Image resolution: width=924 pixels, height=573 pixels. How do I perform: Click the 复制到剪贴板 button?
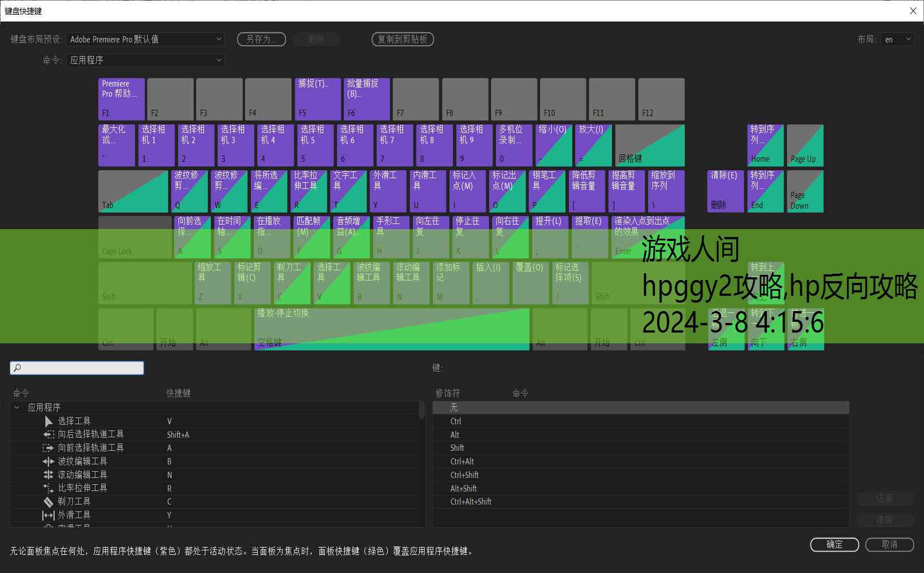tap(403, 39)
